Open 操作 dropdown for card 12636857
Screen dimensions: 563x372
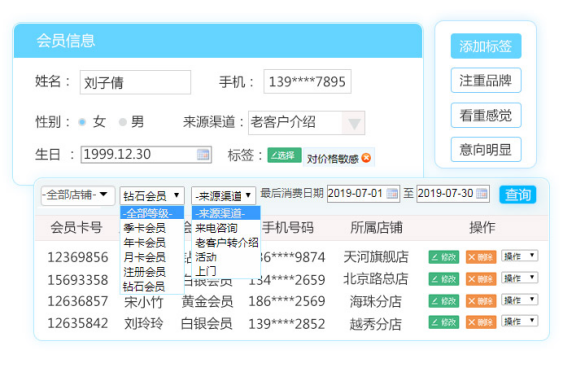coord(520,299)
